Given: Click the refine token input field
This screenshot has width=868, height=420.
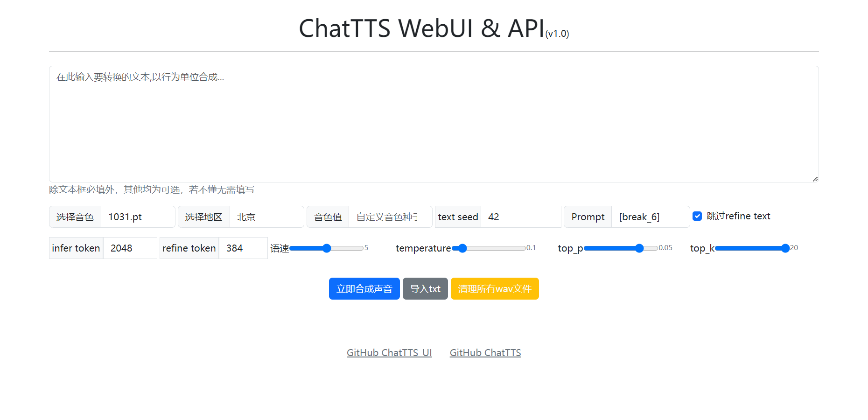Looking at the screenshot, I should click(243, 248).
